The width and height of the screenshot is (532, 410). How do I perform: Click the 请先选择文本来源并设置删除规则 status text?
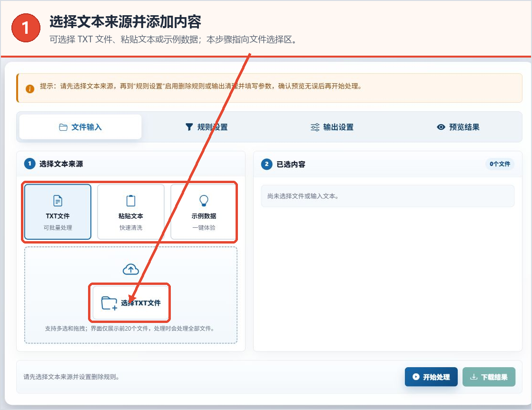[x=71, y=377]
